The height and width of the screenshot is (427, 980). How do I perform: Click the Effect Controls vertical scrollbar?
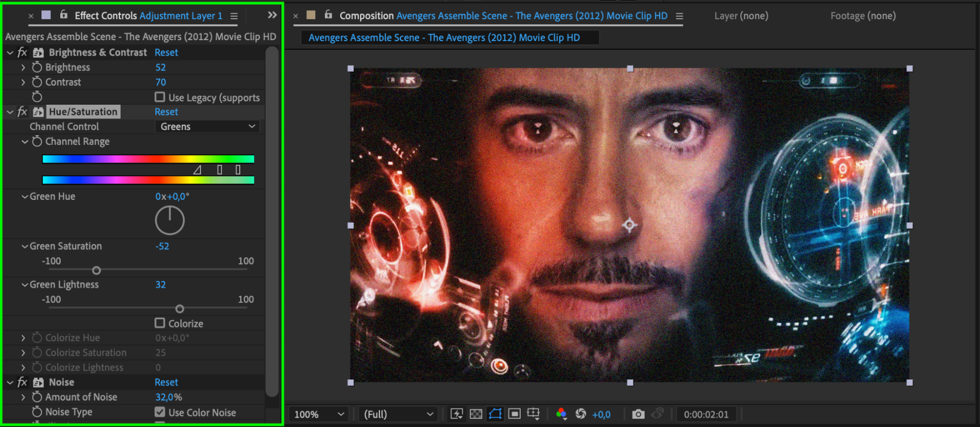coord(272,220)
